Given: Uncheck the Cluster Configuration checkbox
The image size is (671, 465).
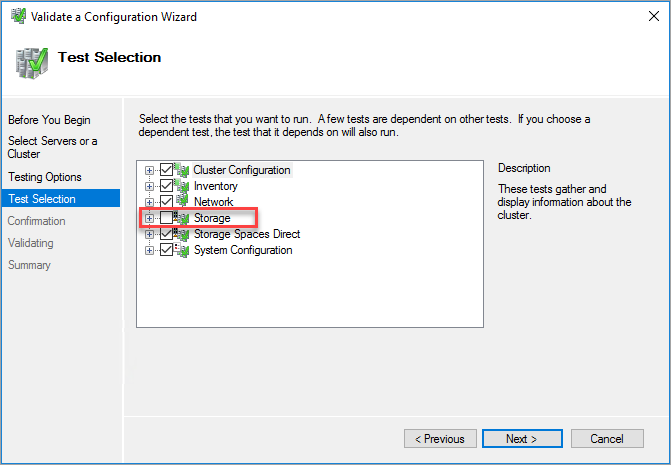Looking at the screenshot, I should (166, 170).
